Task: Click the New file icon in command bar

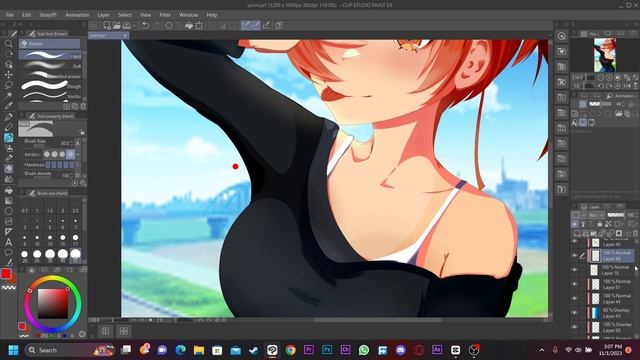Action: 107,25
